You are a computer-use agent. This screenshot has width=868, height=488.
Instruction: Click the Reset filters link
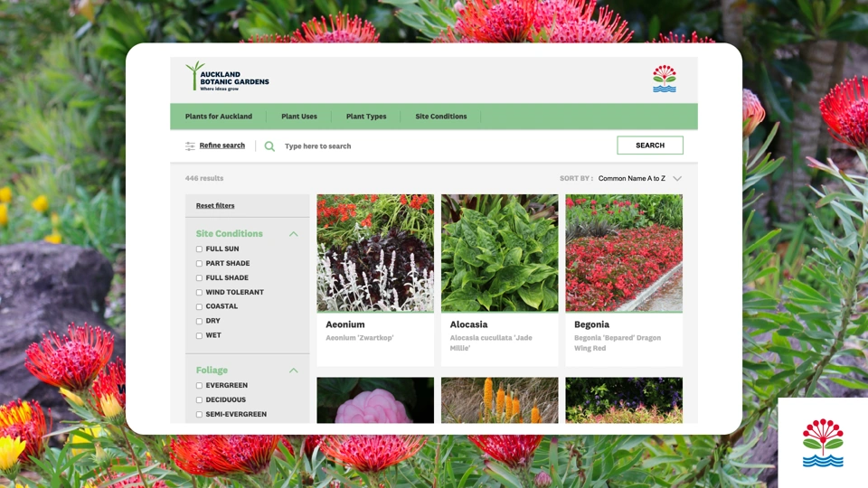(x=215, y=206)
